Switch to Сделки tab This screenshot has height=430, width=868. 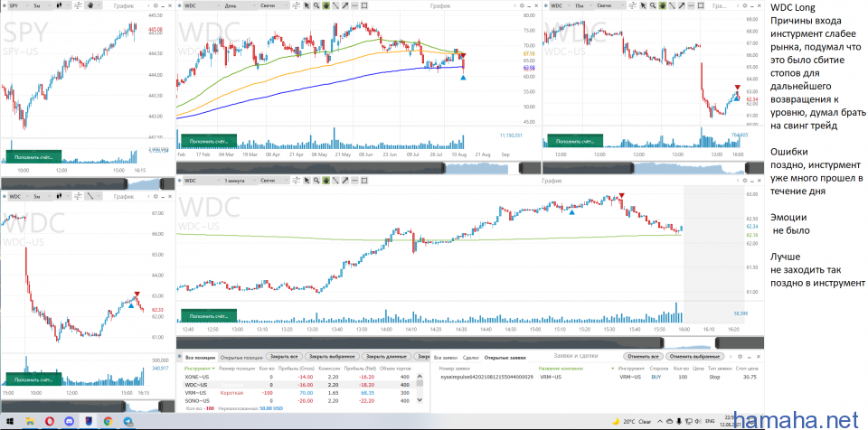[x=470, y=357]
